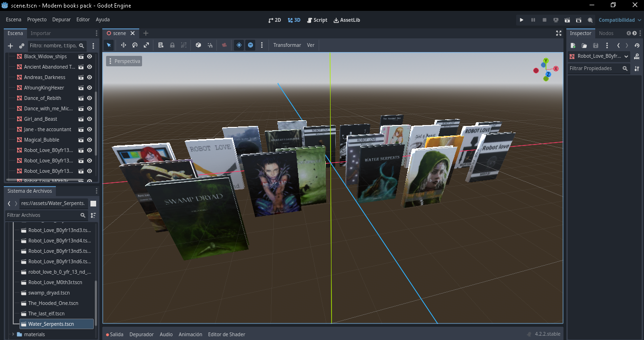Open Inspector extra resource options dots
This screenshot has height=340, width=644.
(x=607, y=45)
